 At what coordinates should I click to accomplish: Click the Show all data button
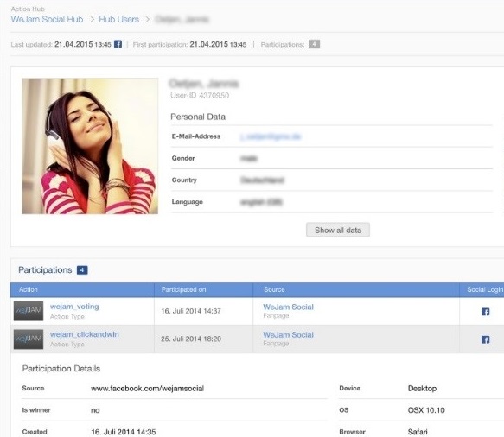pos(338,231)
